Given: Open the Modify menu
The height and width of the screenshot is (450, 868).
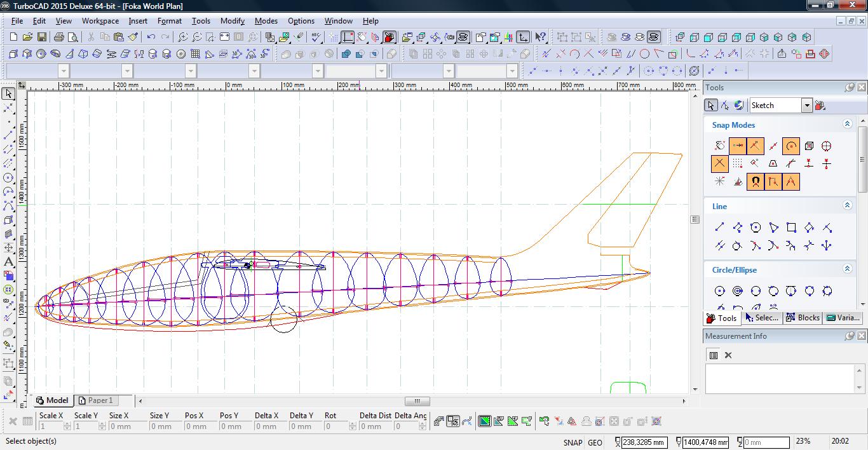Looking at the screenshot, I should 232,21.
